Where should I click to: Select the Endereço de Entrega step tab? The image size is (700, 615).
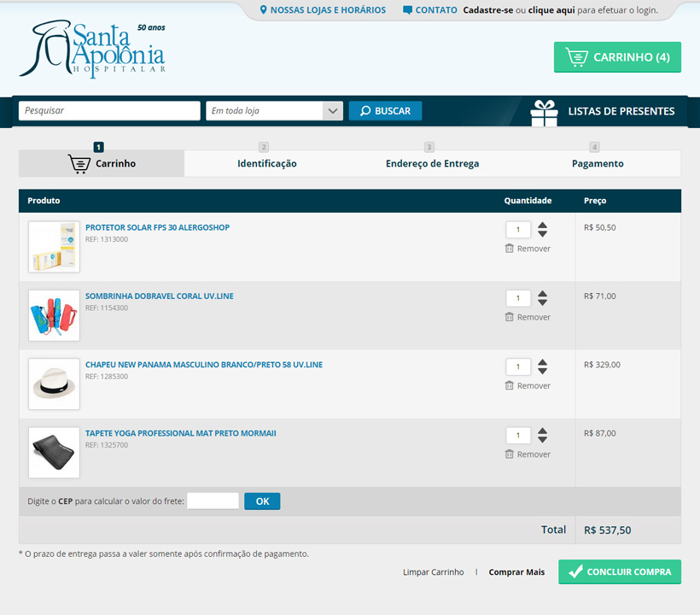click(x=432, y=163)
